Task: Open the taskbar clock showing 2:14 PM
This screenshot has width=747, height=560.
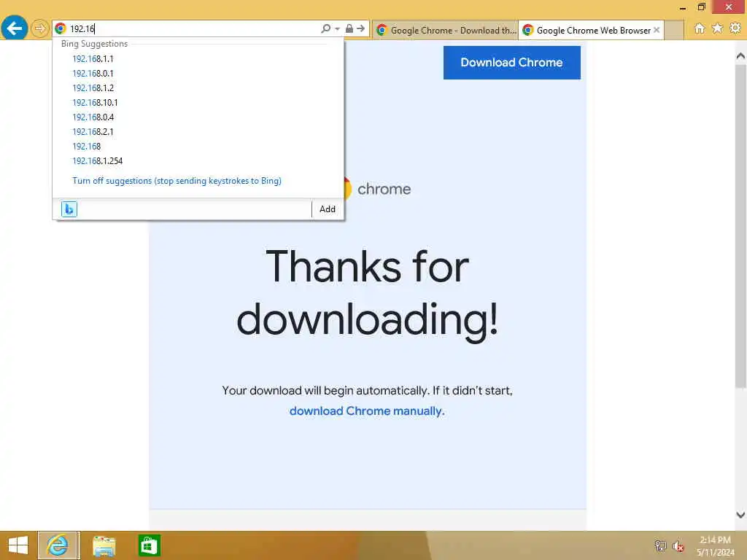Action: tap(715, 545)
